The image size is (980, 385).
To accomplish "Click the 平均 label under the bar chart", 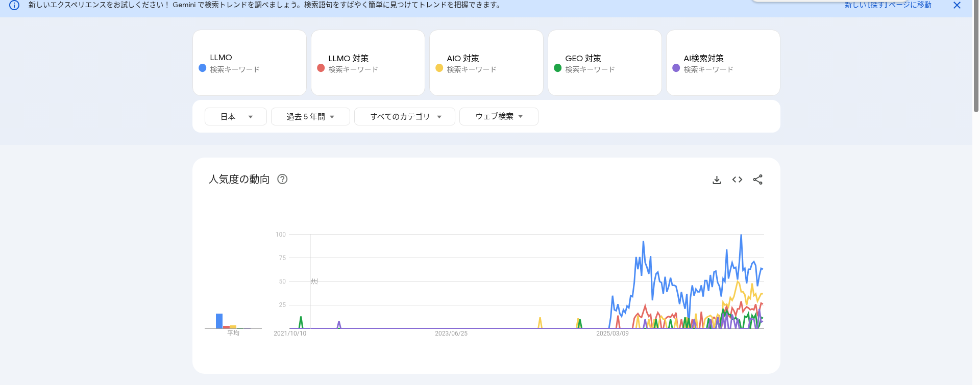I will [233, 333].
